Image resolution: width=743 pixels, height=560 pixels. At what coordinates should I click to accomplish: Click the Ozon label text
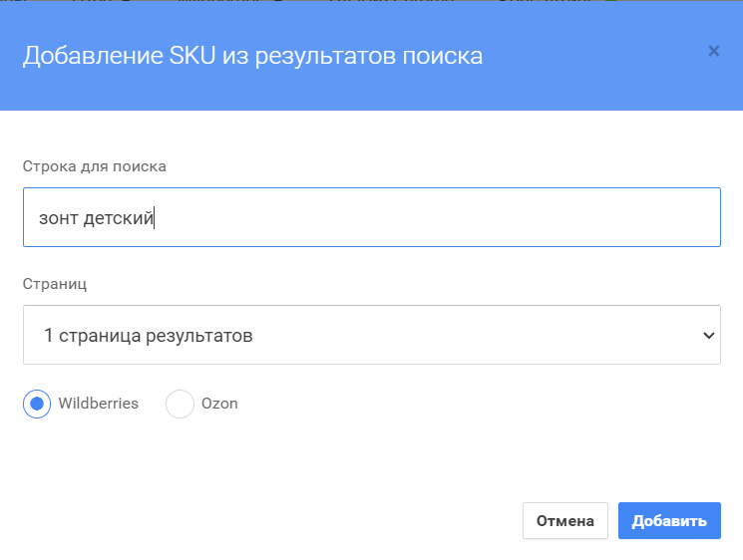(x=221, y=404)
